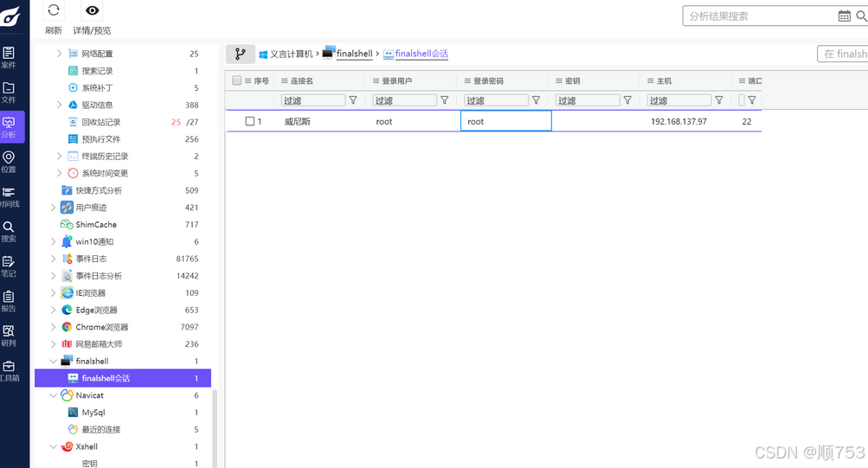The width and height of the screenshot is (868, 468).
Task: Click the 登录用户 column filter funnel icon
Action: 445,100
